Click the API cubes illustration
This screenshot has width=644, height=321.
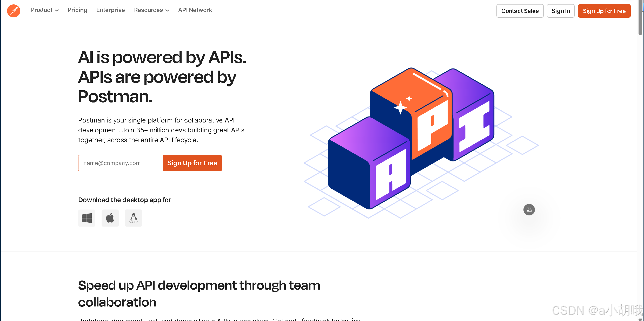[x=421, y=143]
